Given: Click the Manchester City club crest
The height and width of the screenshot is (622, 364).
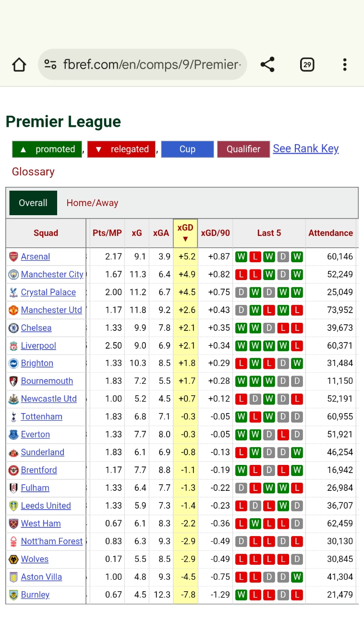Looking at the screenshot, I should (13, 274).
